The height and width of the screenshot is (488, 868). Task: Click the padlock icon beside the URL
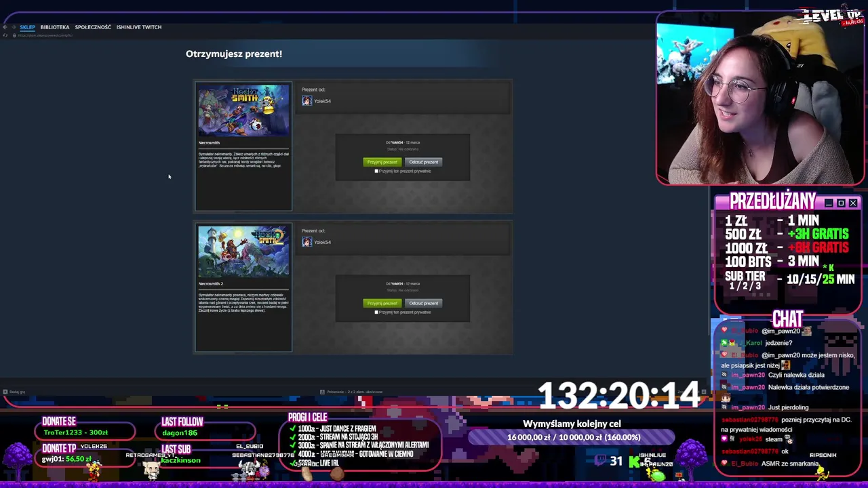(14, 35)
